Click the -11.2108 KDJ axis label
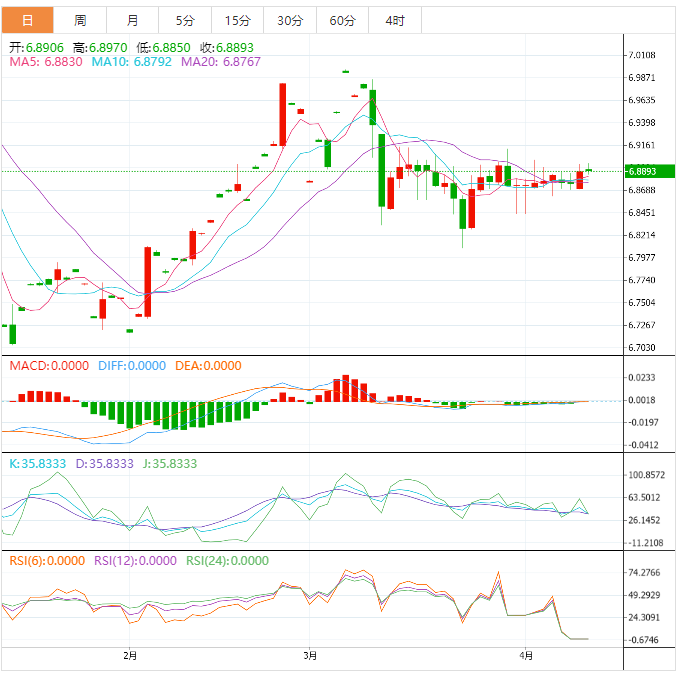Viewport: 682px width, 679px height. 646,543
